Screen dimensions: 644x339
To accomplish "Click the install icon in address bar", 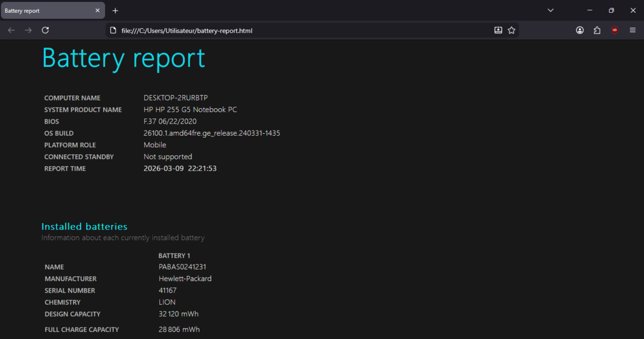I will (x=498, y=30).
